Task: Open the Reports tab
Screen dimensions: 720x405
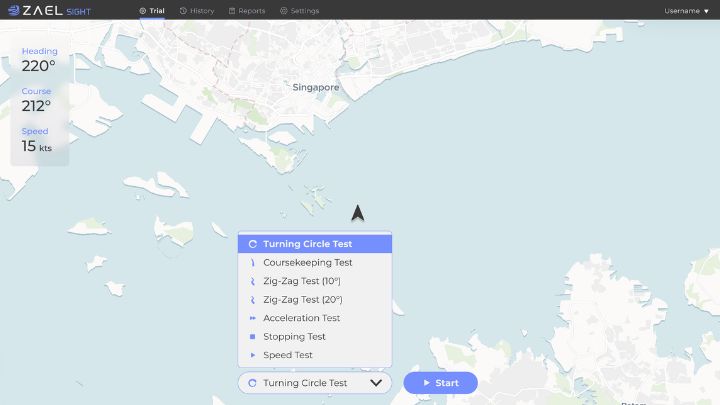Action: (x=246, y=10)
